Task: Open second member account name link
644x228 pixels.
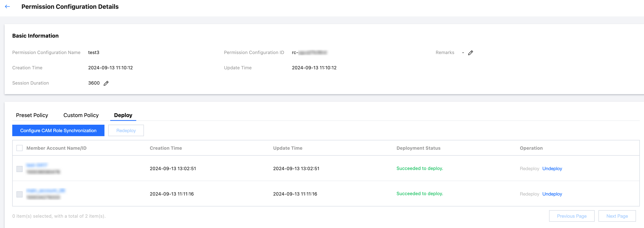Action: click(46, 191)
